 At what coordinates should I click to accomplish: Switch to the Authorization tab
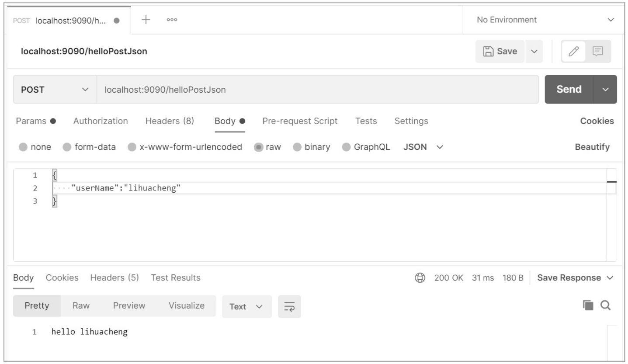tap(101, 121)
